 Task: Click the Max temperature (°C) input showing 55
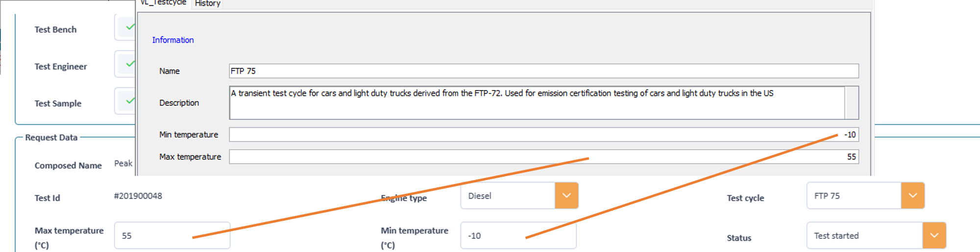pyautogui.click(x=172, y=235)
